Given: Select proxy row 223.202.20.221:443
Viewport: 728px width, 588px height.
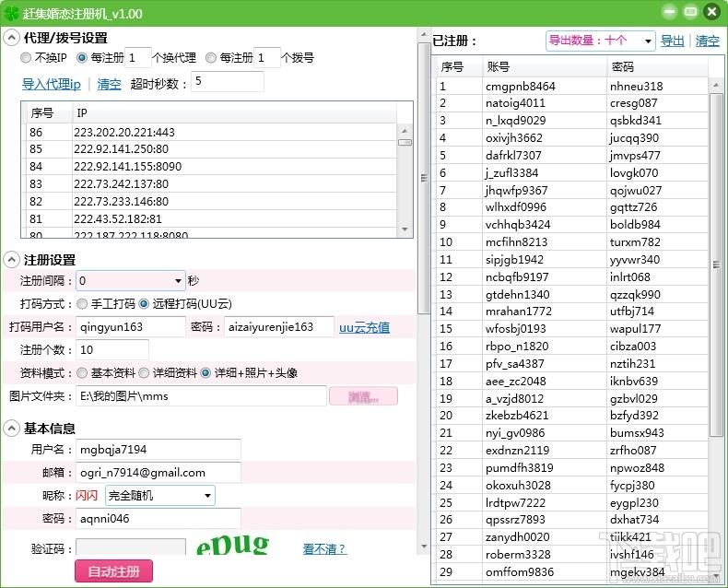Looking at the screenshot, I should point(211,133).
